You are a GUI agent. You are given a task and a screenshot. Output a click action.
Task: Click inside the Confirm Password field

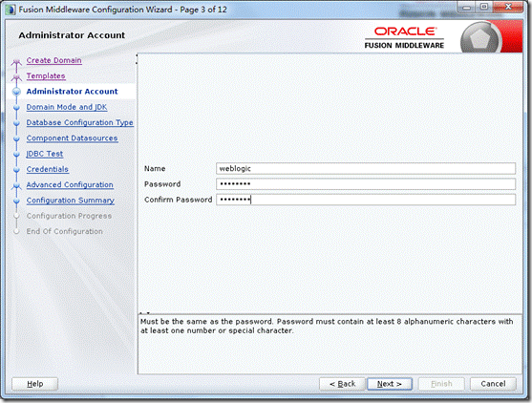[366, 200]
